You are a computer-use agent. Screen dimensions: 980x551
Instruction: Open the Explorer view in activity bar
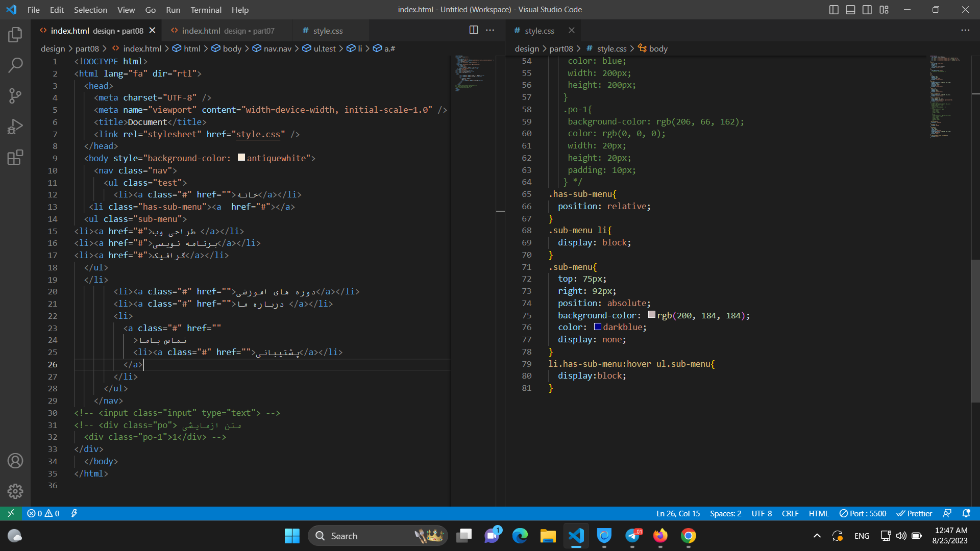pyautogui.click(x=15, y=35)
